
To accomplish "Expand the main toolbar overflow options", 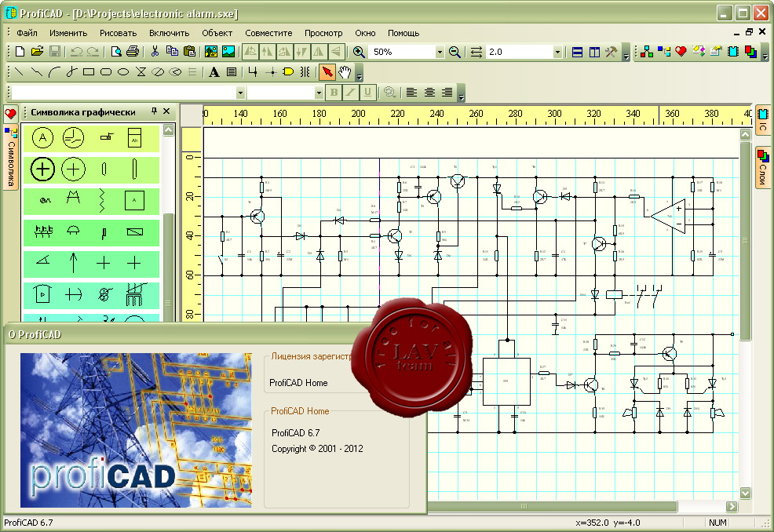I will tap(626, 53).
